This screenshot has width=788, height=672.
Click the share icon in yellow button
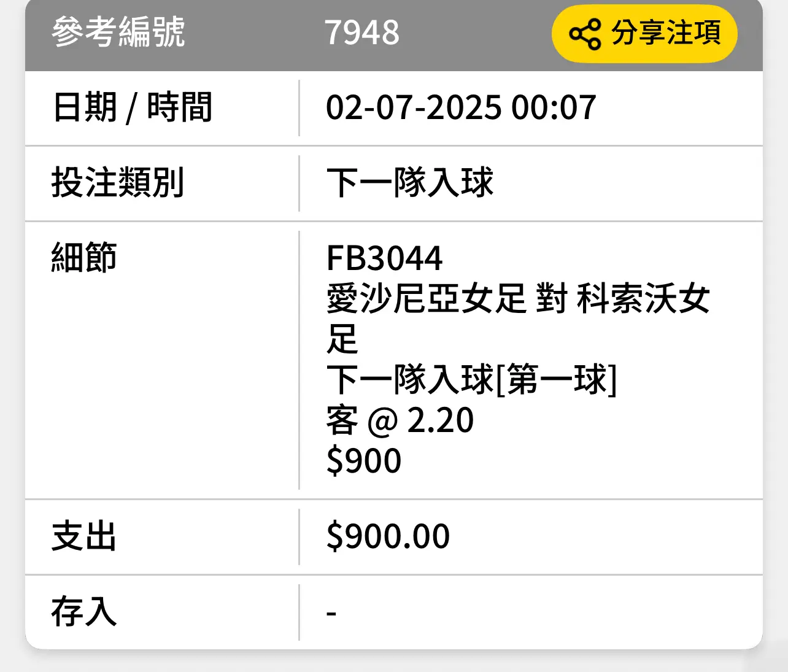click(x=585, y=34)
